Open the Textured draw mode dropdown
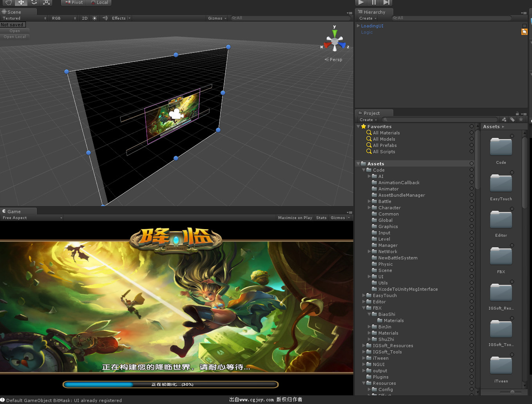532x404 pixels. click(x=24, y=18)
